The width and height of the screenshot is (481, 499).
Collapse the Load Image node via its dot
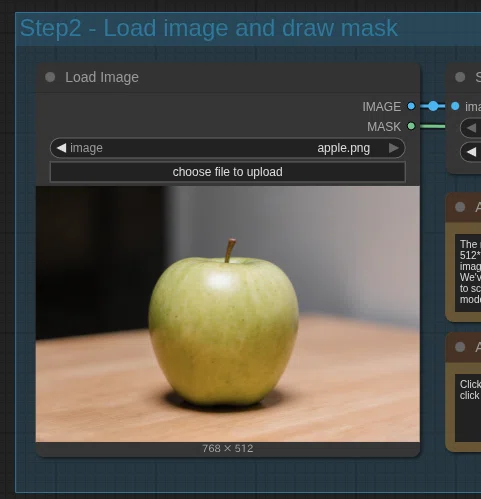pyautogui.click(x=50, y=77)
